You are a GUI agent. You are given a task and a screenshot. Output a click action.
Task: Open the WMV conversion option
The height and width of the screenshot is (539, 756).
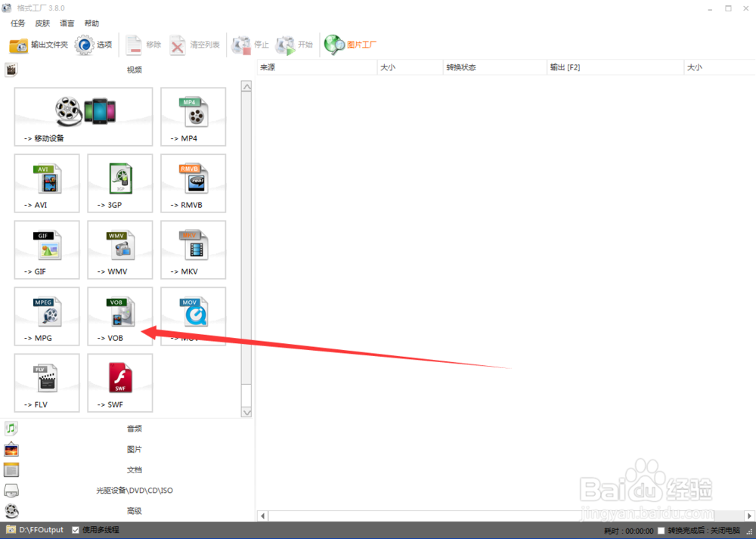tap(120, 249)
